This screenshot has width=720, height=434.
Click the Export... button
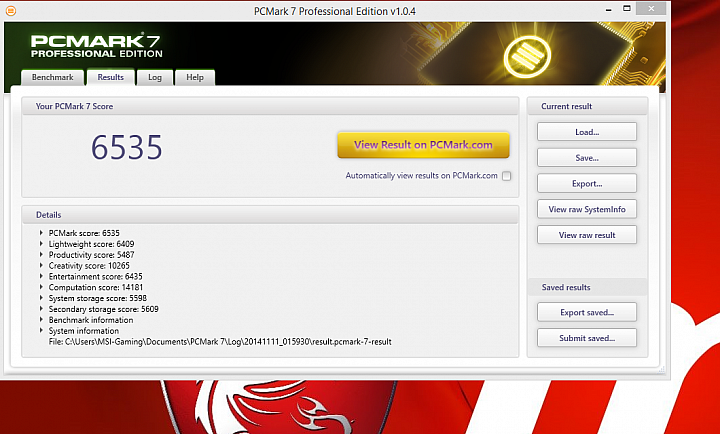[x=587, y=183]
